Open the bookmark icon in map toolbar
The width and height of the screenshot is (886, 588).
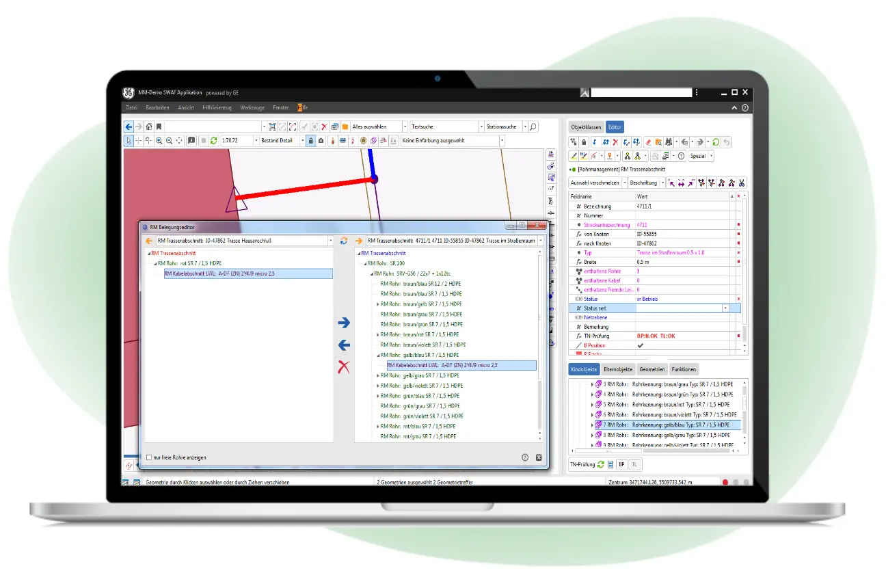(x=159, y=126)
